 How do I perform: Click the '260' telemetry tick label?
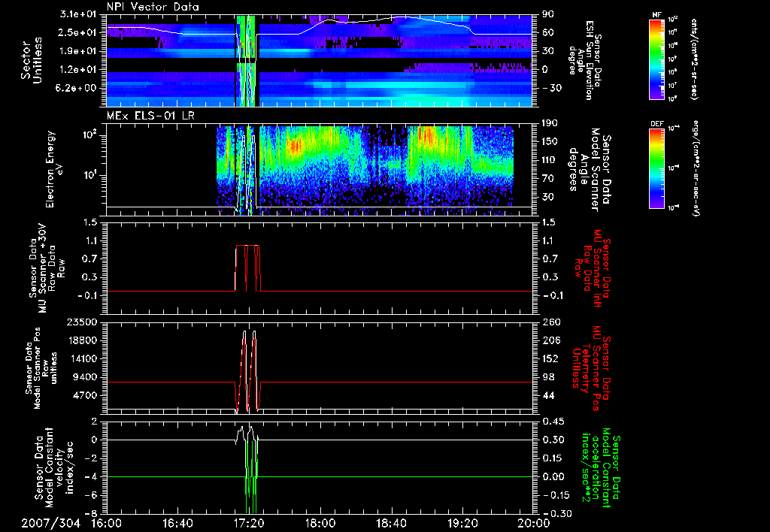[x=550, y=322]
